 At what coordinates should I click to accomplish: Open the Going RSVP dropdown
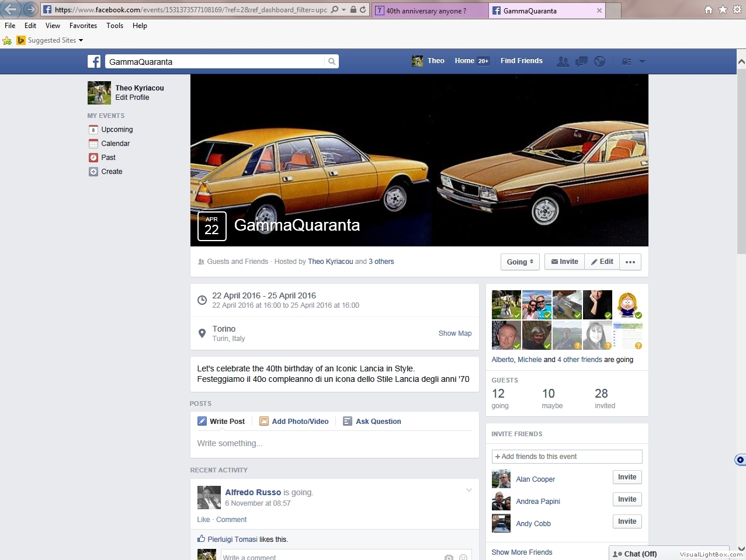[519, 262]
